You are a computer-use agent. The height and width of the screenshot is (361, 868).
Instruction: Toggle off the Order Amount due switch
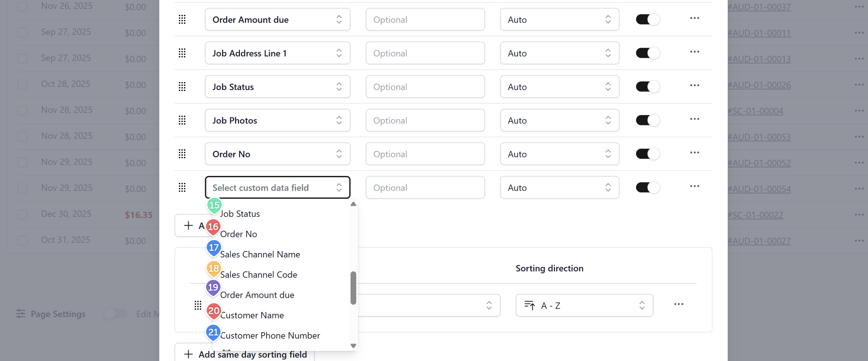647,20
